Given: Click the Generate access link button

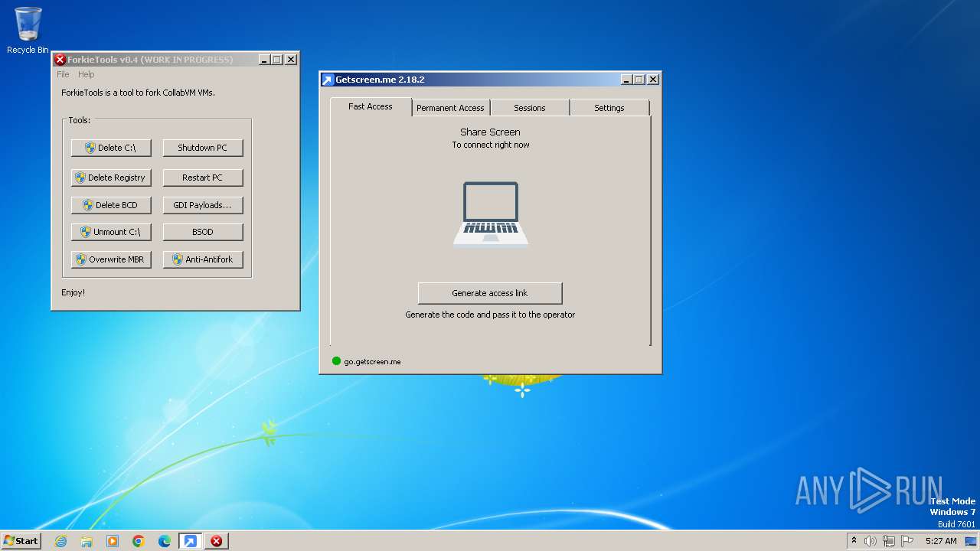Looking at the screenshot, I should point(490,293).
